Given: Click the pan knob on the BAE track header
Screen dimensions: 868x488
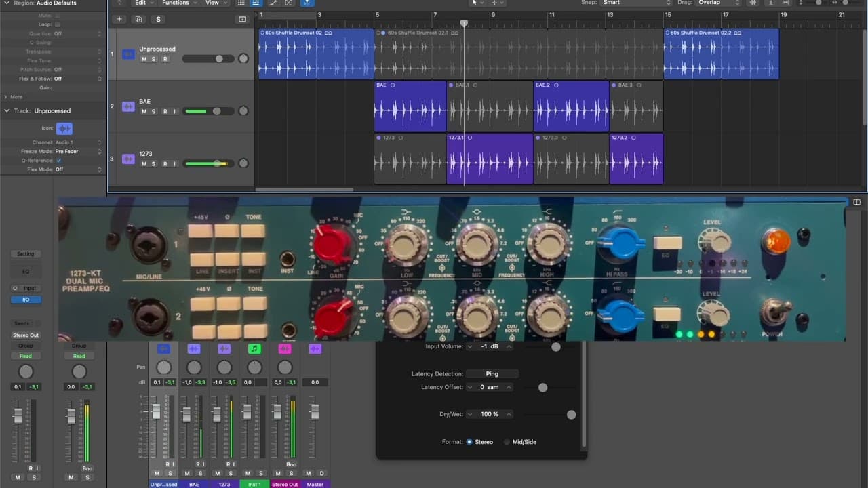Looking at the screenshot, I should point(243,110).
